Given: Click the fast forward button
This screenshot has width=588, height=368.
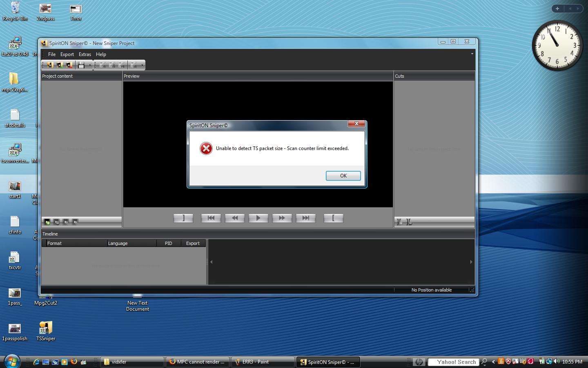Looking at the screenshot, I should pyautogui.click(x=282, y=218).
